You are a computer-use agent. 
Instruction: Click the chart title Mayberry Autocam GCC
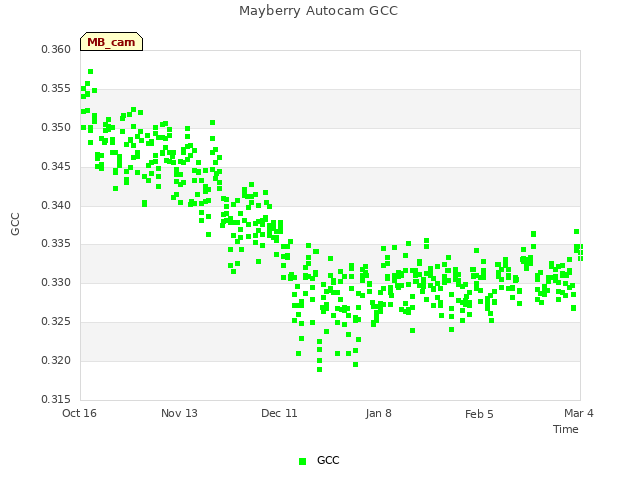tap(318, 11)
